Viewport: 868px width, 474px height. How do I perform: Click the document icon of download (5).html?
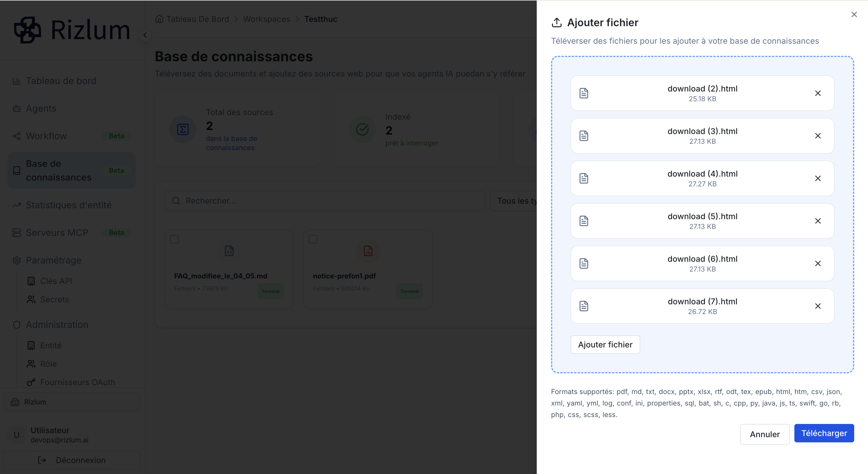coord(584,221)
